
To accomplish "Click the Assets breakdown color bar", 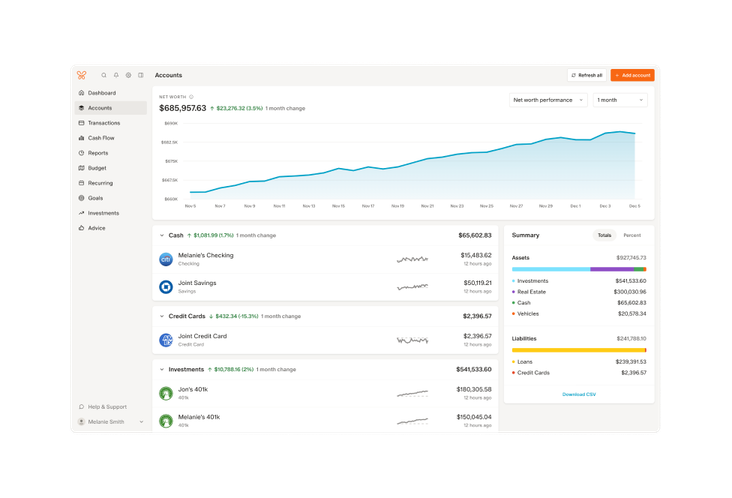I will tap(579, 269).
